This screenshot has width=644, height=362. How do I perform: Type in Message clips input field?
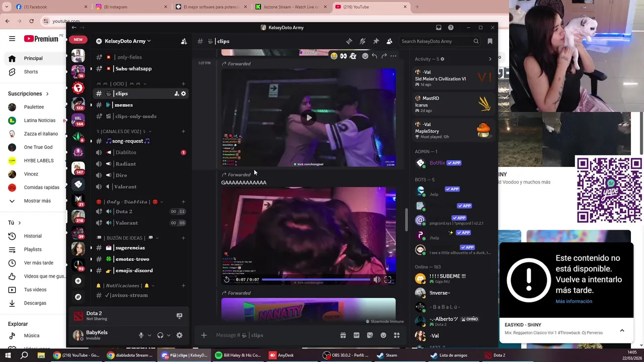coord(274,335)
